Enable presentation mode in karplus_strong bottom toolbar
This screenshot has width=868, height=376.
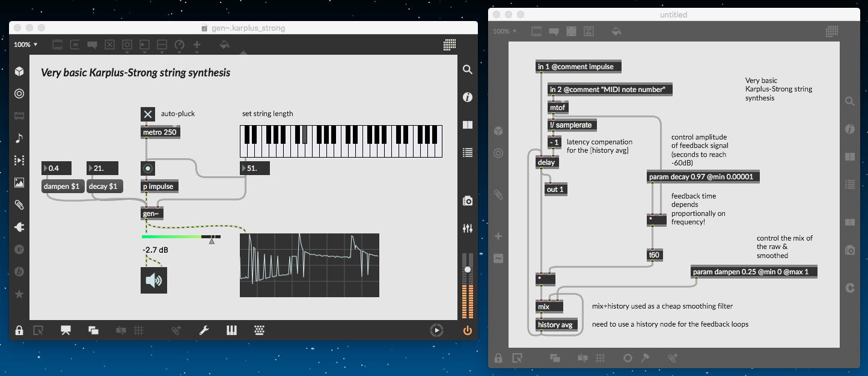pos(66,330)
